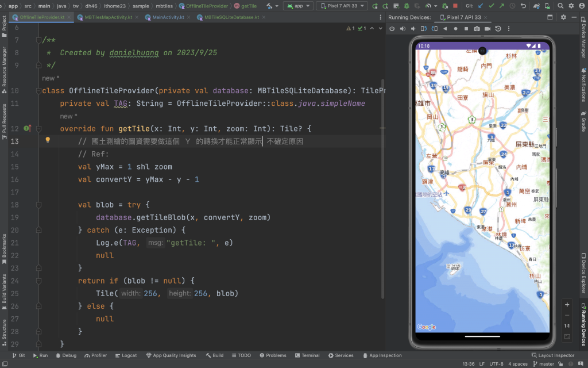
Task: Toggle the Structure side panel
Action: tap(4, 332)
